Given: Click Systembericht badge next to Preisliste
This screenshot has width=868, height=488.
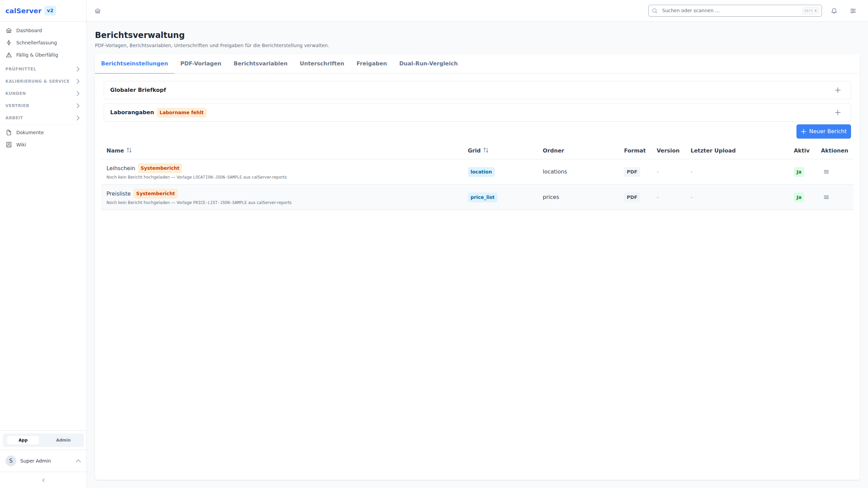Looking at the screenshot, I should (x=155, y=194).
